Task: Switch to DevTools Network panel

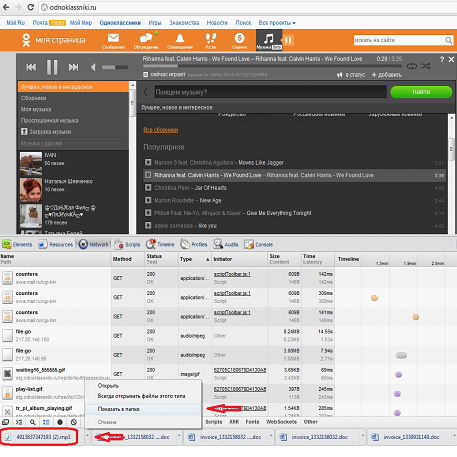Action: click(x=94, y=244)
